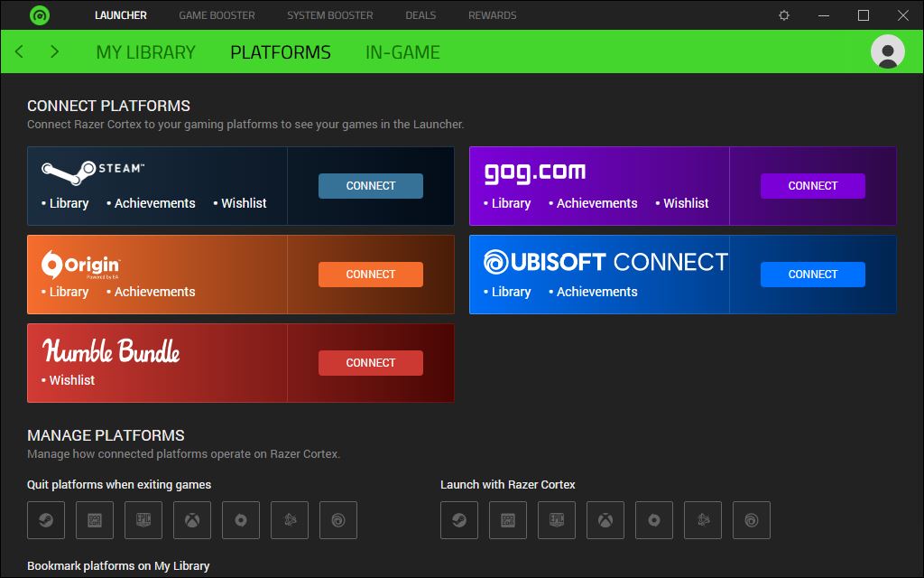Open the SYSTEM BOOSTER tab
The width and height of the screenshot is (924, 578).
pyautogui.click(x=330, y=15)
